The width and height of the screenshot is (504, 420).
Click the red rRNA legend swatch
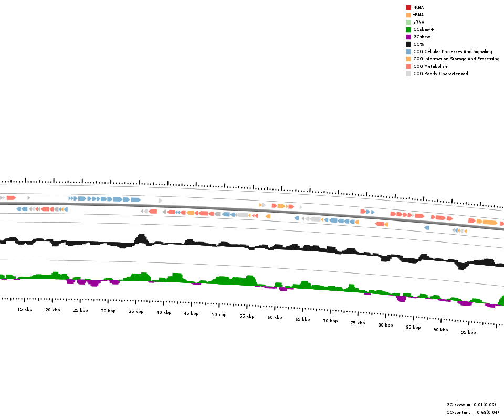pos(408,7)
